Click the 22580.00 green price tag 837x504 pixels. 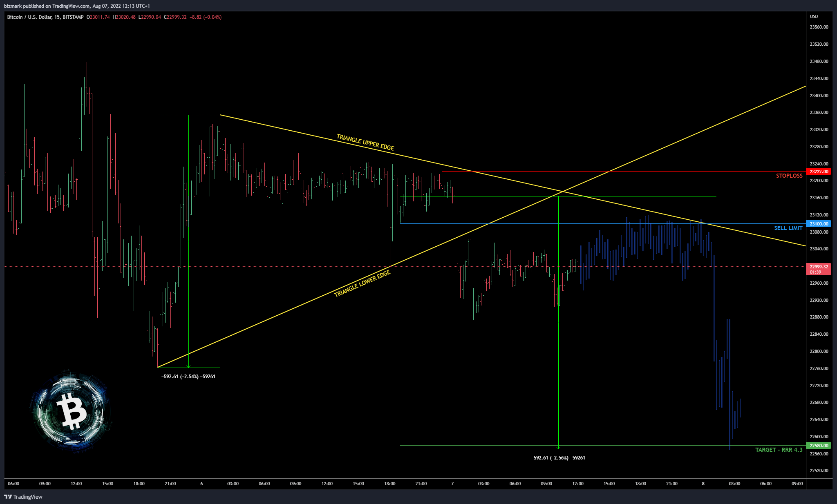tap(819, 446)
